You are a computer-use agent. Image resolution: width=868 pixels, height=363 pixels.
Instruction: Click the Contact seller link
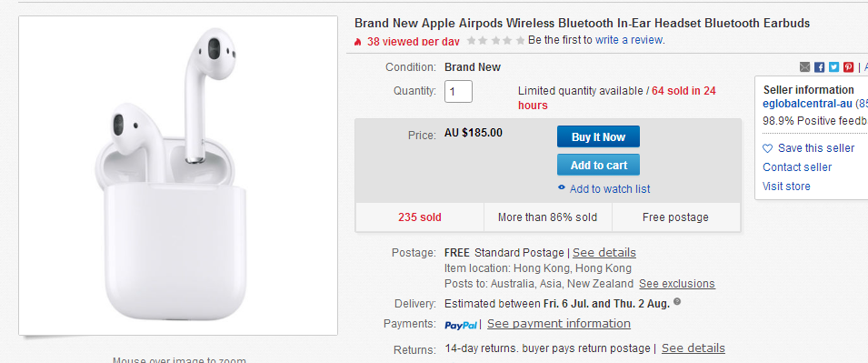pos(797,167)
